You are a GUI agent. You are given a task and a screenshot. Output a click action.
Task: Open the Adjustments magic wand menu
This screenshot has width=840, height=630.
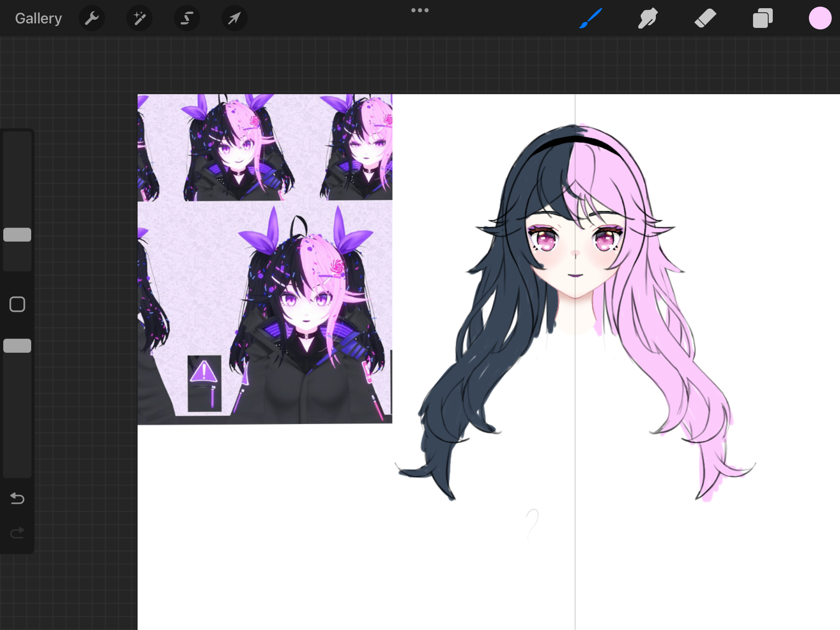[x=139, y=18]
